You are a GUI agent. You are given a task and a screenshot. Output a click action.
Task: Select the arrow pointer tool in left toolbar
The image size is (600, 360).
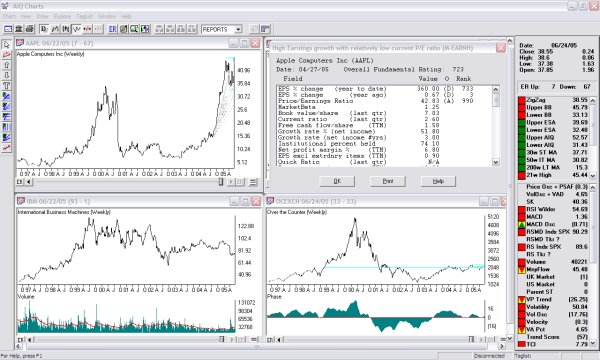pos(7,45)
